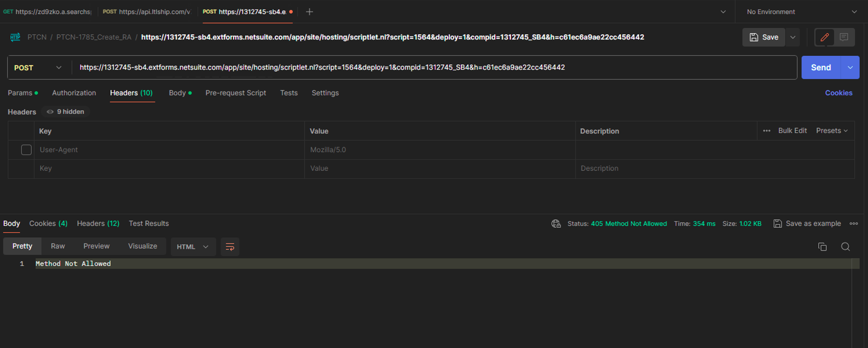The image size is (868, 348).
Task: Expand the No Environment selector
Action: pos(801,12)
